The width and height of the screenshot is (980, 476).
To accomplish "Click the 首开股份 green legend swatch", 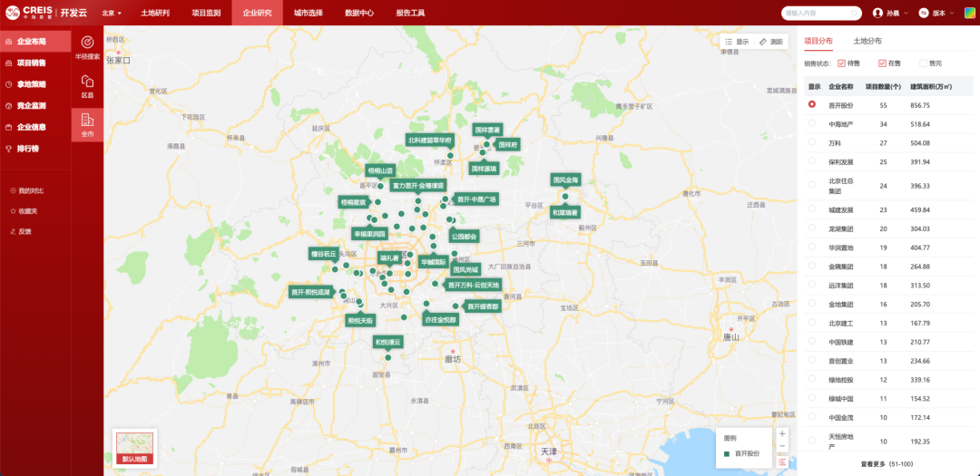I will 726,454.
